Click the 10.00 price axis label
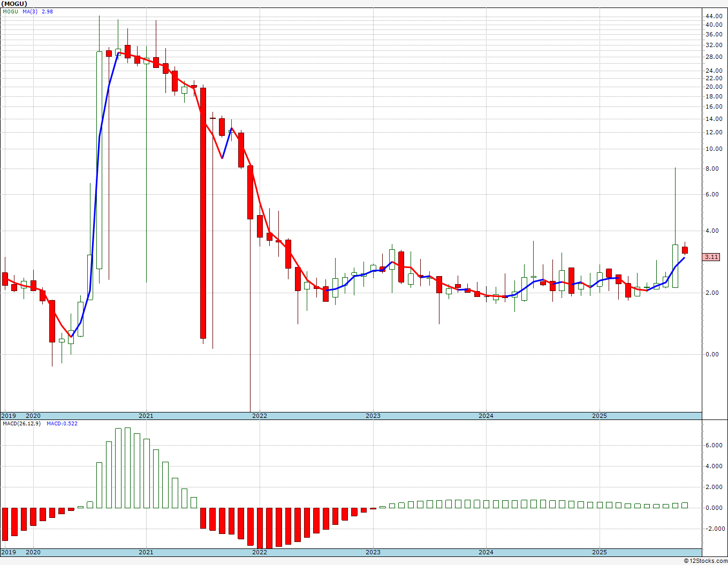This screenshot has height=565, width=728. (714, 149)
